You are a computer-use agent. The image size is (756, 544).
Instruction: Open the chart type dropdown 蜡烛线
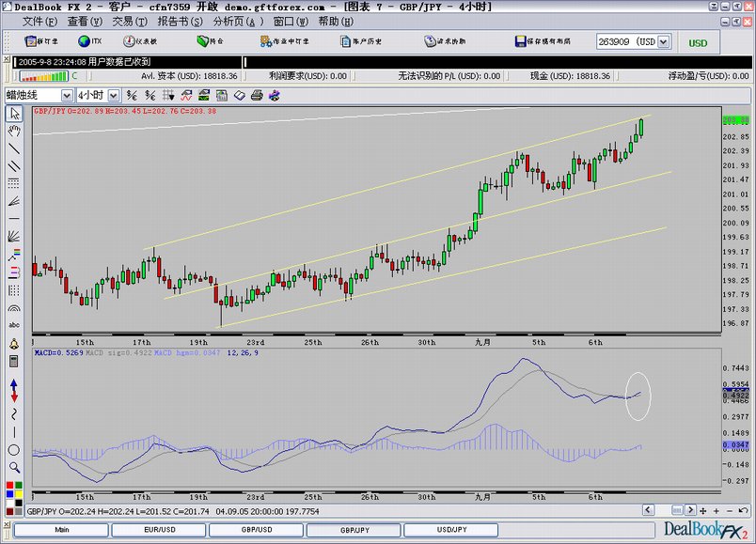(39, 96)
